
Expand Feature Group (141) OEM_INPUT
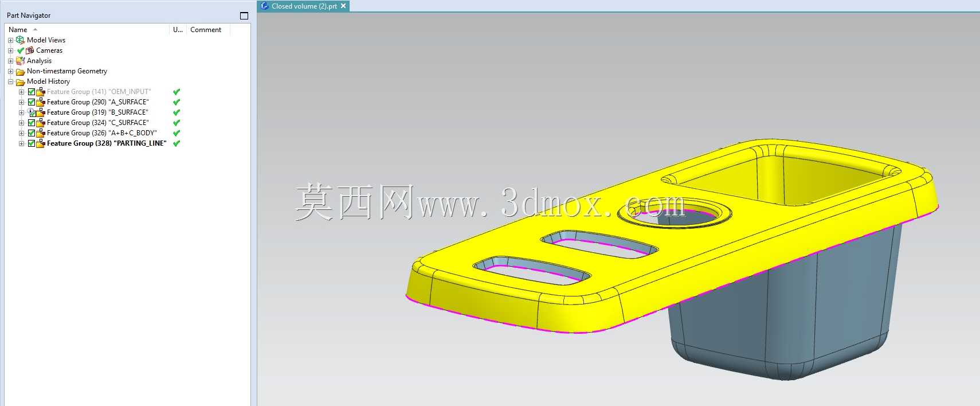pos(21,92)
